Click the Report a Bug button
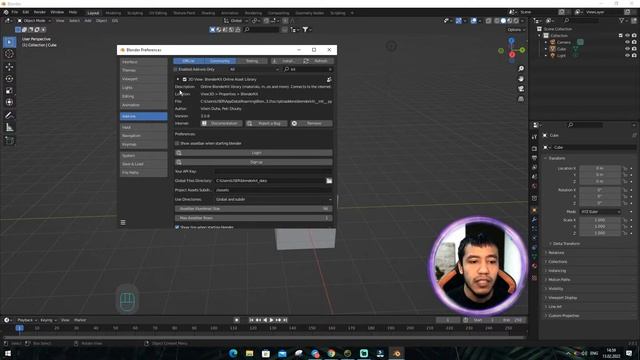 (x=266, y=123)
